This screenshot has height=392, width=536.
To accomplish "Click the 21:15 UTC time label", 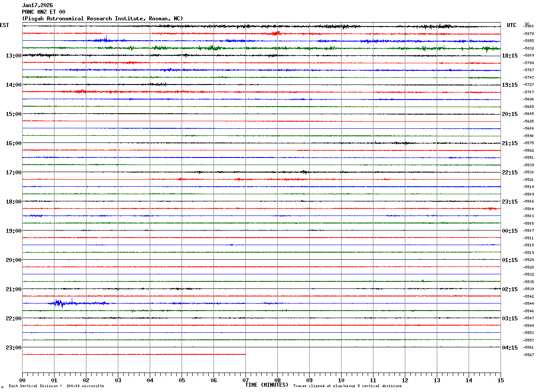I will (510, 143).
